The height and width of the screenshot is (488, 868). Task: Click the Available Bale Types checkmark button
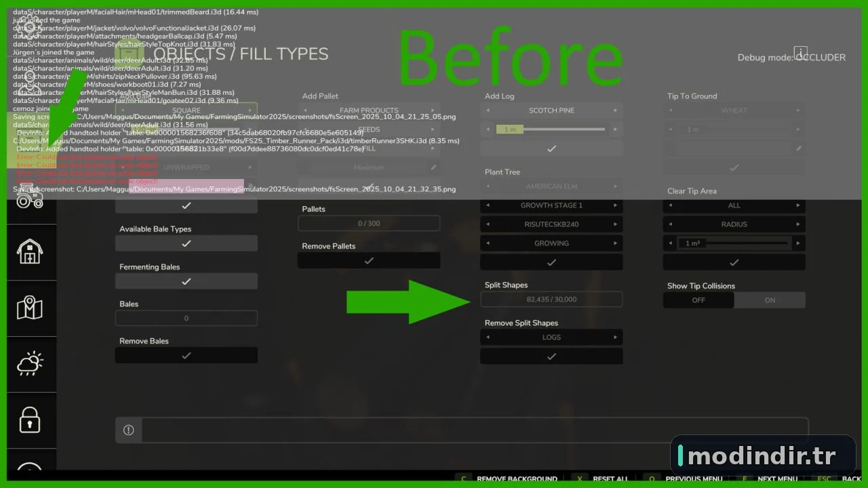pyautogui.click(x=186, y=243)
